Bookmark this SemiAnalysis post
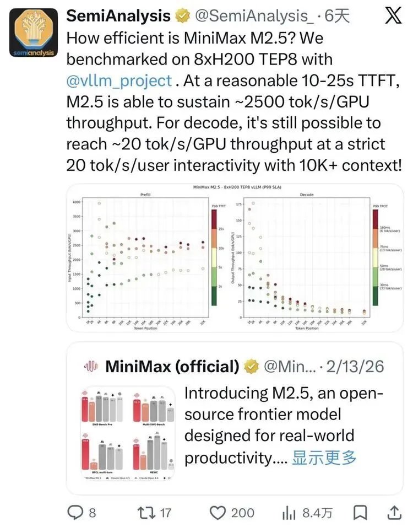The width and height of the screenshot is (413, 532). click(361, 513)
